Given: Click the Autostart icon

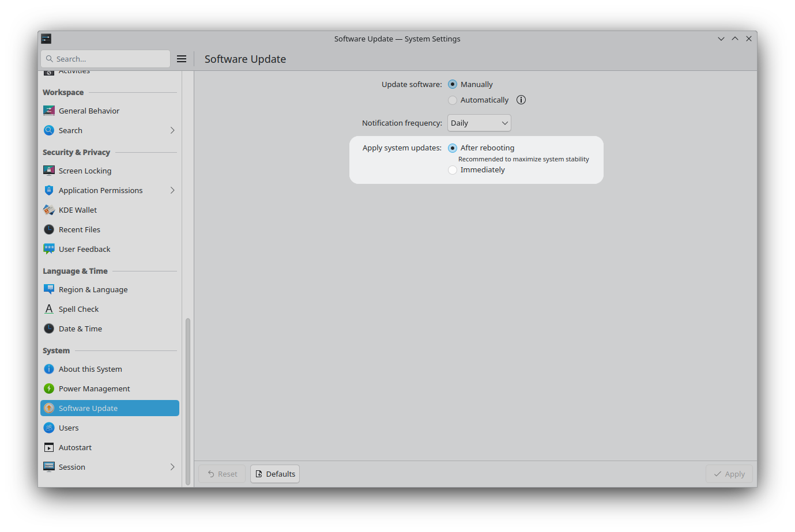Looking at the screenshot, I should (x=49, y=447).
